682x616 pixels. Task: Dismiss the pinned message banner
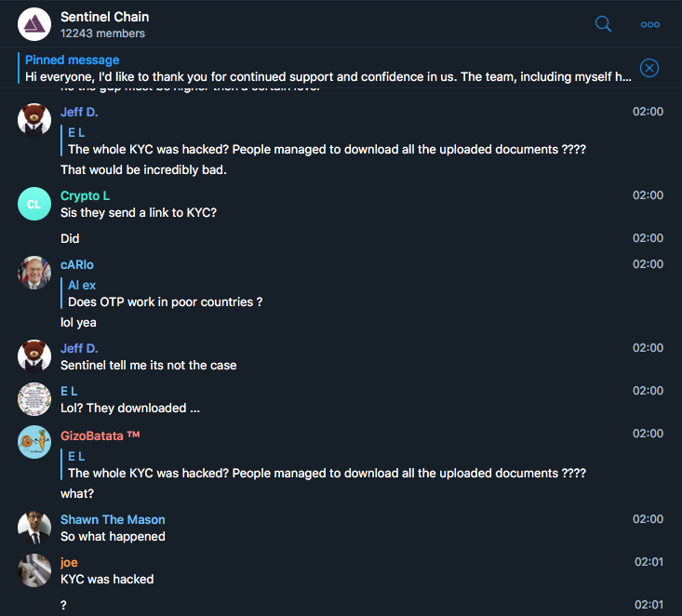click(x=649, y=68)
